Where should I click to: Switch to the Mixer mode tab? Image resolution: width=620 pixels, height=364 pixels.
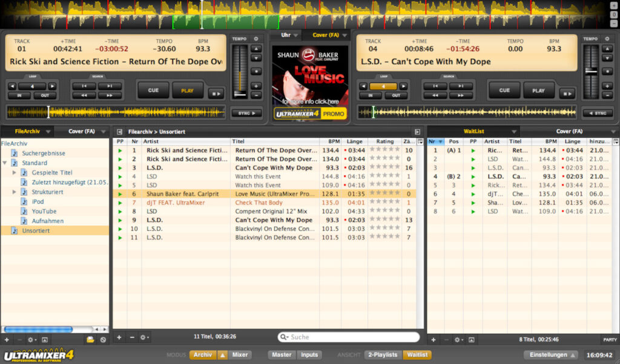coord(240,355)
